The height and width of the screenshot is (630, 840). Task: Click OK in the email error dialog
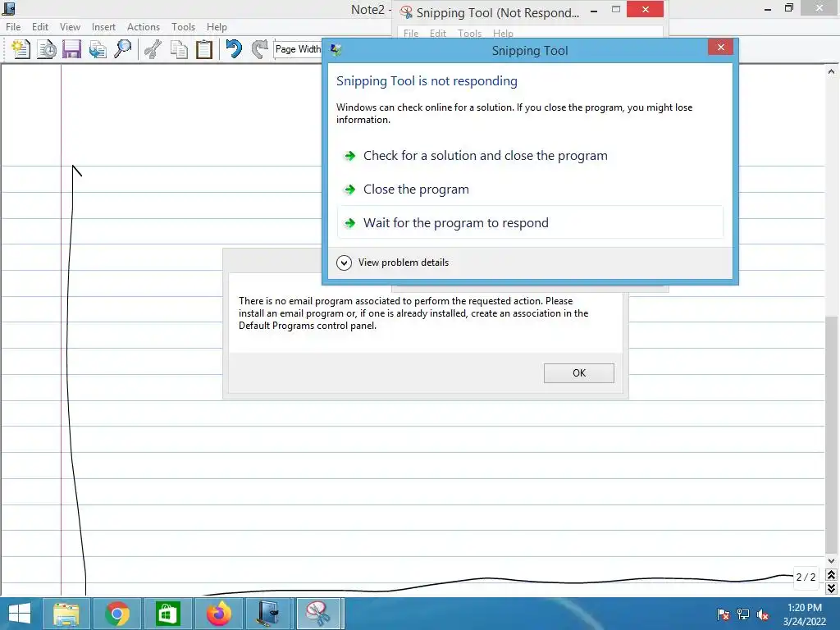(578, 373)
